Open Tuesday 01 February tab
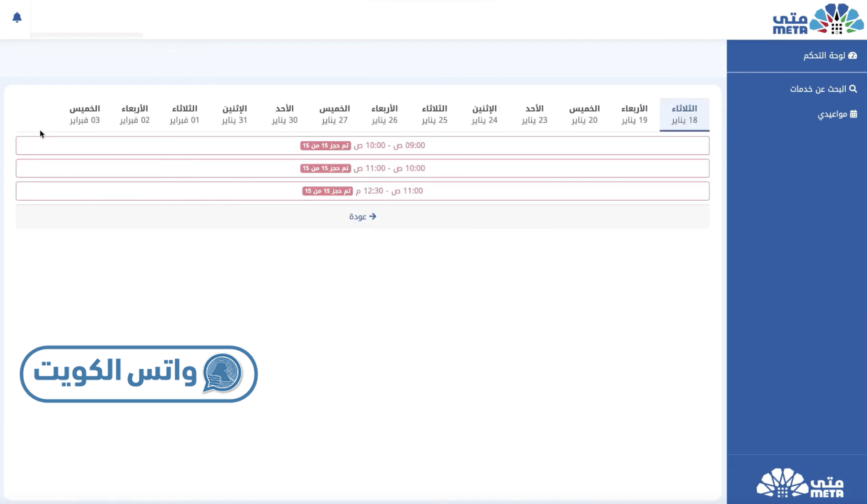The width and height of the screenshot is (867, 504). [184, 114]
